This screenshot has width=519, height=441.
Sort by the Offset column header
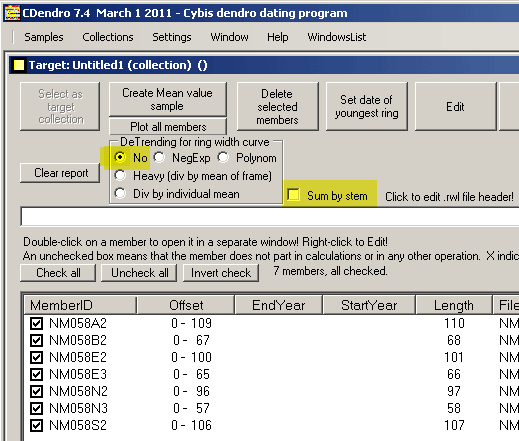pyautogui.click(x=186, y=305)
